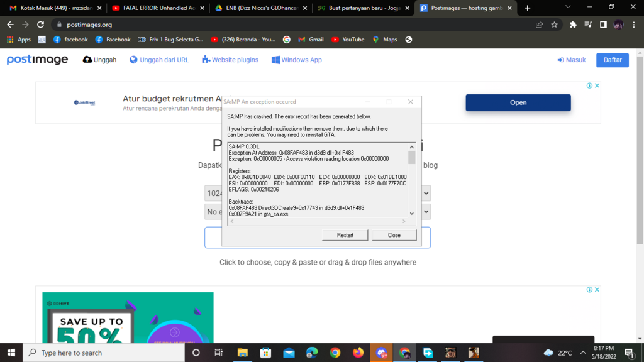Close the top ad with the X icon
Screen dimensions: 644x362
point(597,85)
